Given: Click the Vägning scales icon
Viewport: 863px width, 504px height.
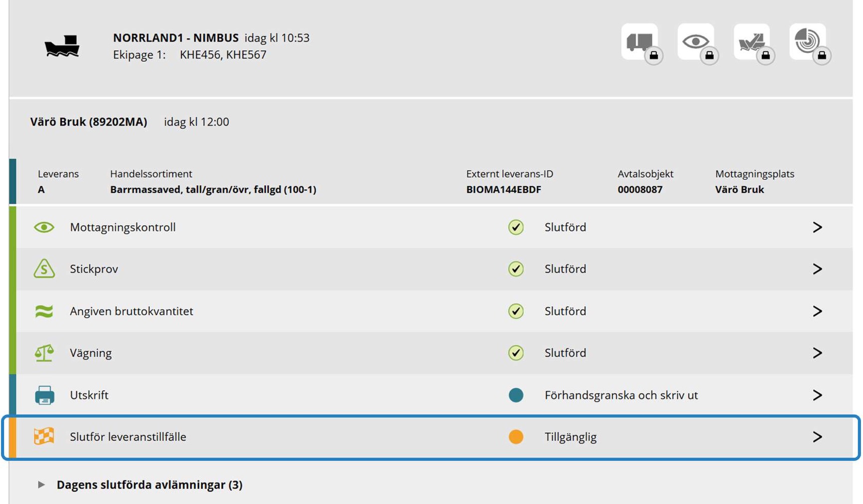Looking at the screenshot, I should [44, 353].
